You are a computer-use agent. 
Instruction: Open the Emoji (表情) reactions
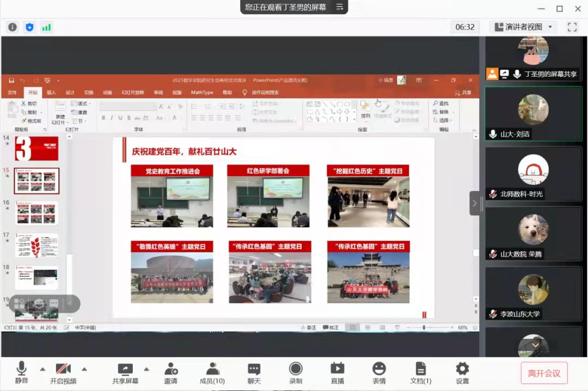point(379,373)
